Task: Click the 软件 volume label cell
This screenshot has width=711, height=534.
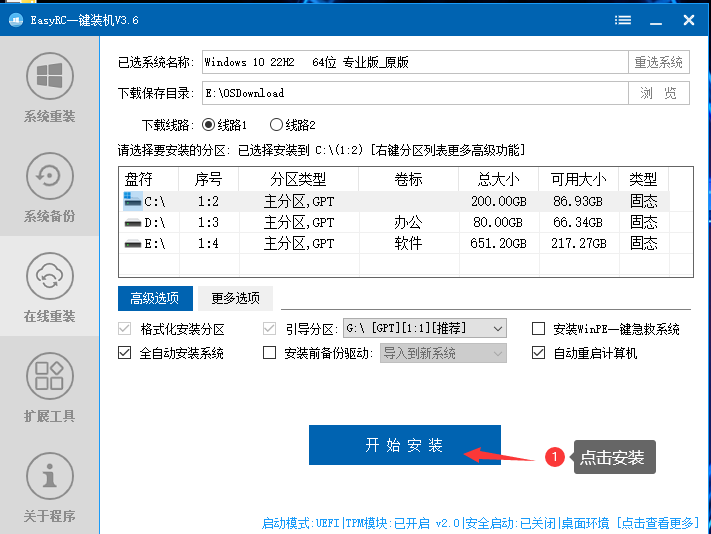Action: coord(409,244)
